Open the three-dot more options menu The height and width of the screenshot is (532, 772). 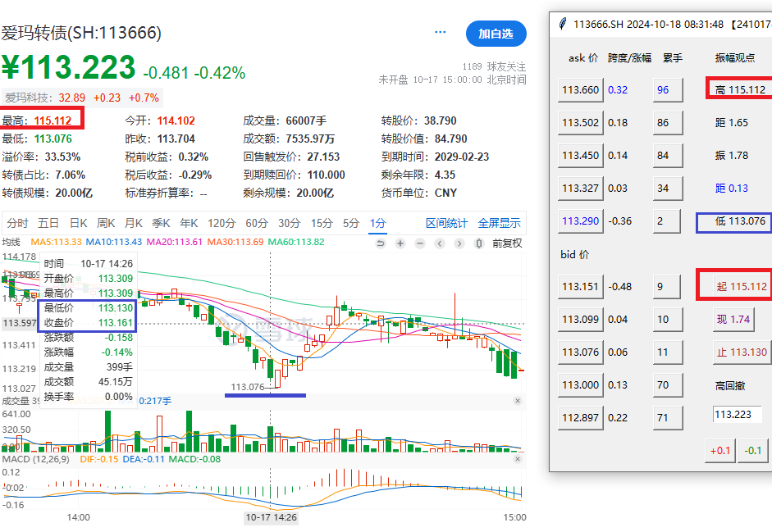coord(441,33)
